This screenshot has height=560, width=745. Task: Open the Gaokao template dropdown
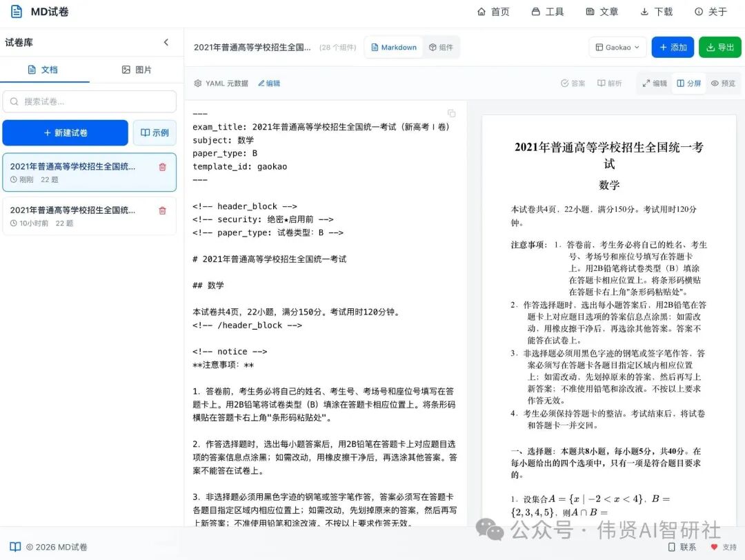(x=617, y=48)
